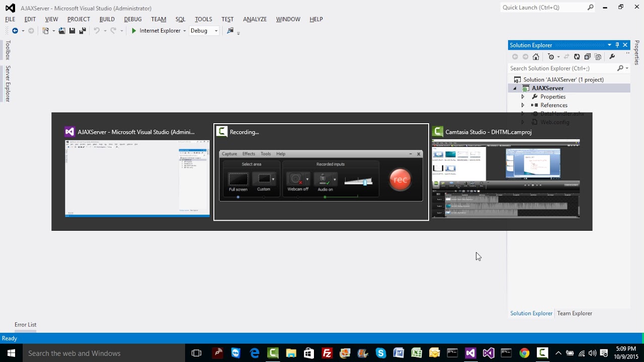Image resolution: width=644 pixels, height=362 pixels.
Task: Switch to the Team Explorer tab
Action: click(575, 313)
